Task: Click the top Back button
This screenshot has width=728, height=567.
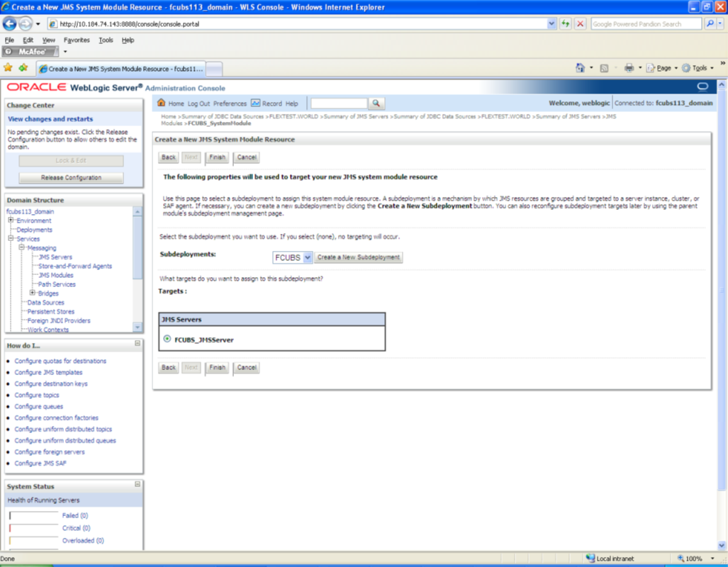Action: click(x=168, y=157)
